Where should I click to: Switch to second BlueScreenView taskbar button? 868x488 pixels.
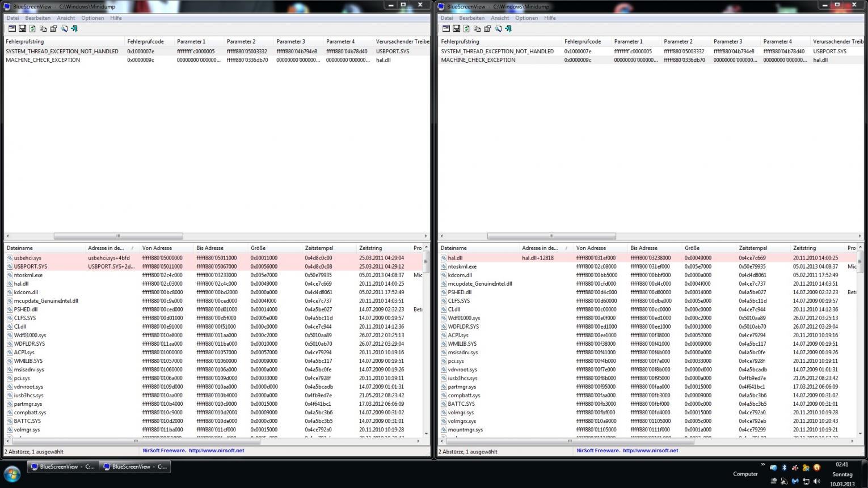click(135, 467)
